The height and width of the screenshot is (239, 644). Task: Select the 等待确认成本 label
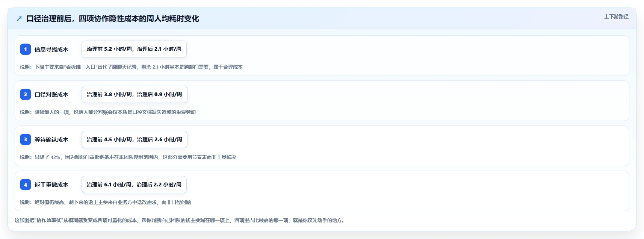click(x=51, y=139)
